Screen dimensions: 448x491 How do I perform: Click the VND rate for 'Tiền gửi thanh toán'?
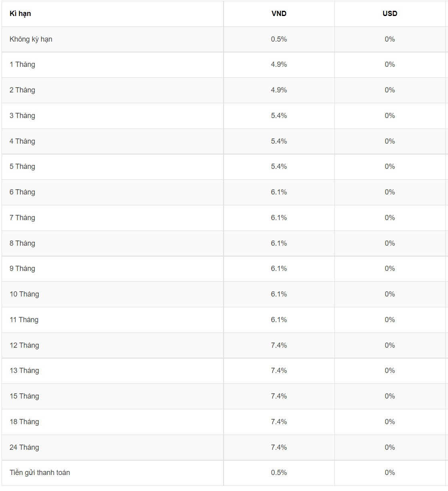point(279,473)
